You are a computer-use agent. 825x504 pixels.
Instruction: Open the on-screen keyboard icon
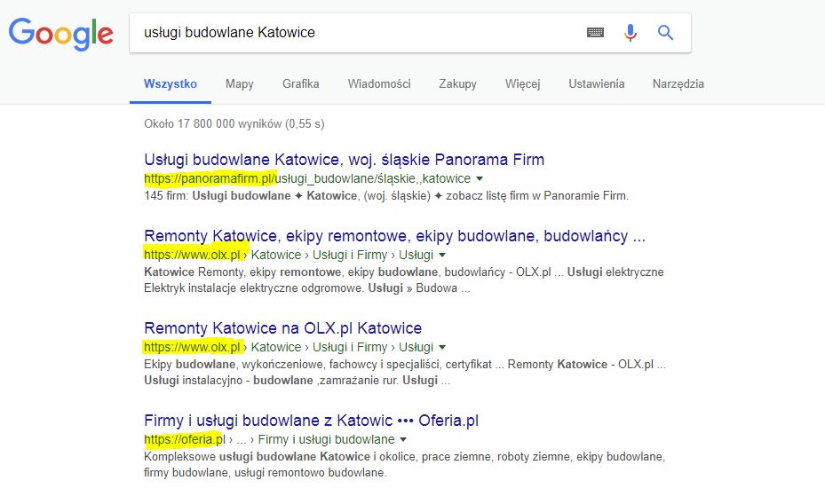pyautogui.click(x=595, y=33)
